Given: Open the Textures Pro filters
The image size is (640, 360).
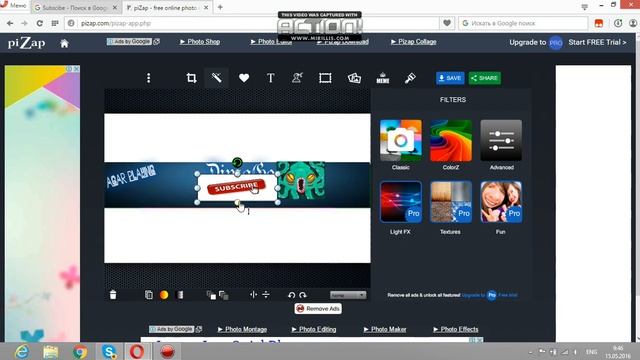Looking at the screenshot, I should (451, 202).
